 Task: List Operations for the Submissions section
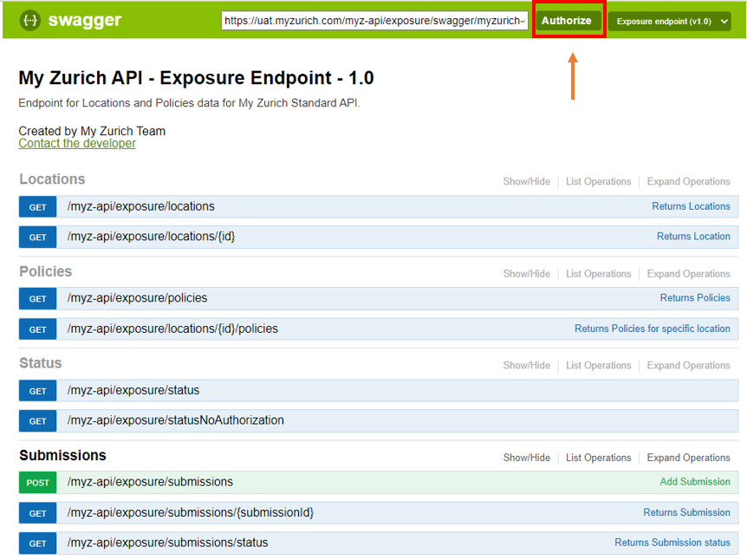click(x=598, y=458)
